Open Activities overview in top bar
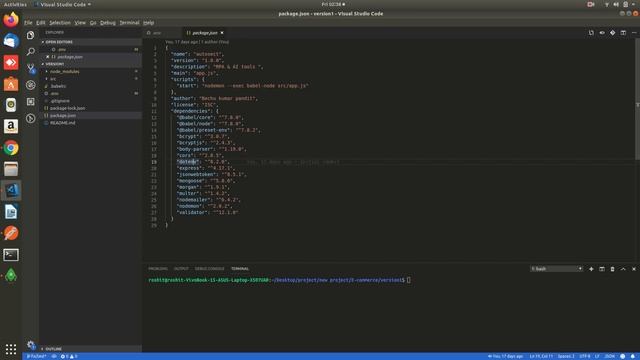 click(15, 4)
